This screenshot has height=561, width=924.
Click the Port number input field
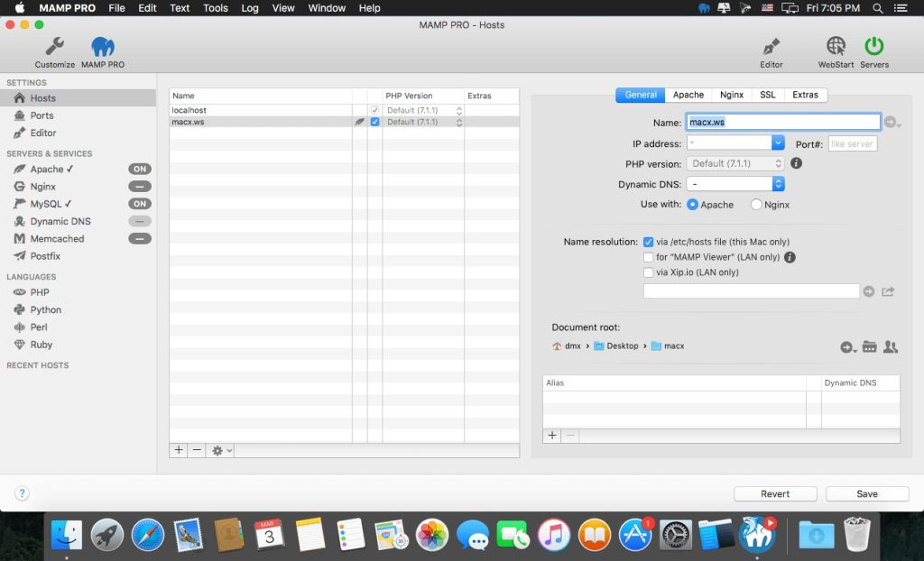point(852,143)
